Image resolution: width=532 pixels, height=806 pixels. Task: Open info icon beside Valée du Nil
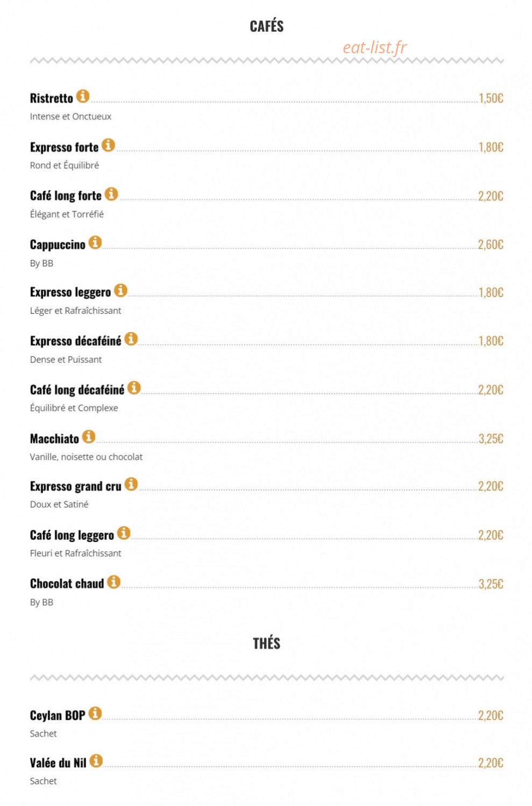[x=96, y=761]
